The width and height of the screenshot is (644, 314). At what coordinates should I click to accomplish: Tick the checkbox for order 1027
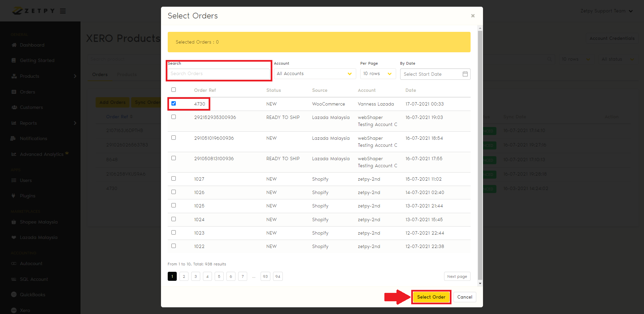pos(173,179)
